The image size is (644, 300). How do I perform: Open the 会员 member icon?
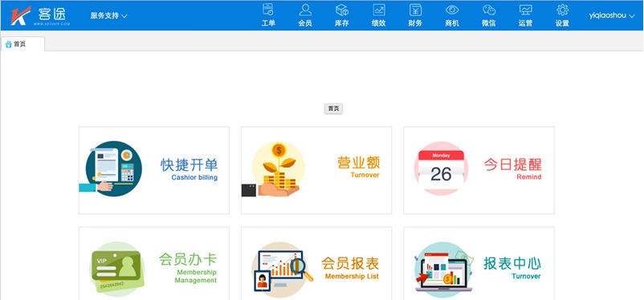(x=305, y=10)
